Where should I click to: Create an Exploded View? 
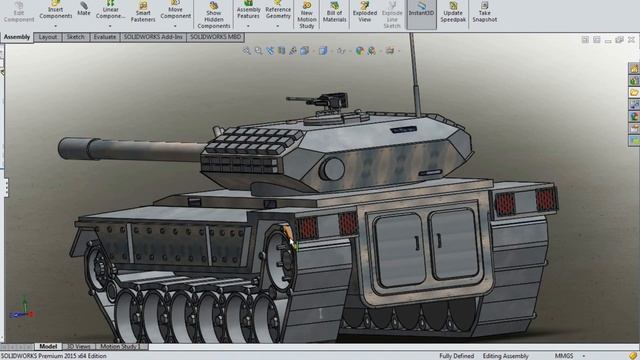pyautogui.click(x=364, y=12)
